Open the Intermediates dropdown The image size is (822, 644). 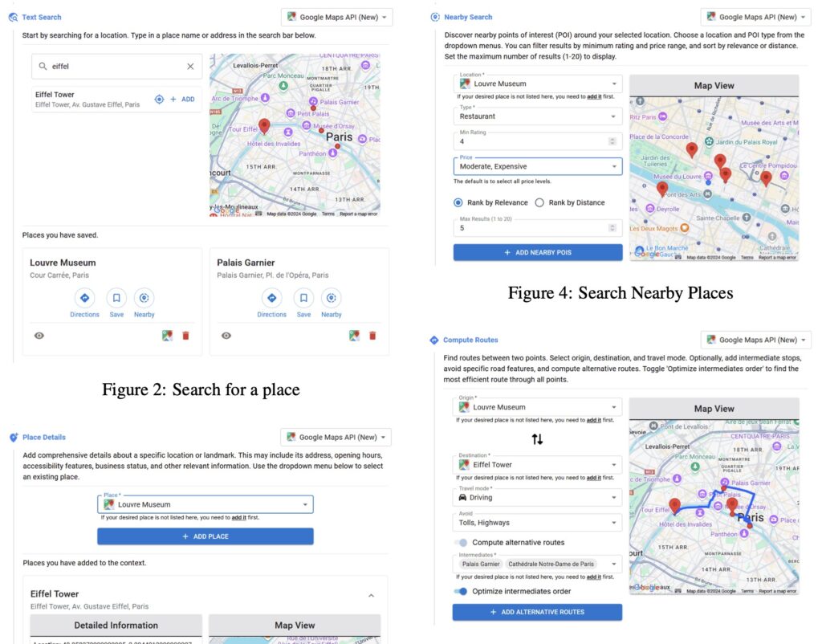(x=537, y=565)
